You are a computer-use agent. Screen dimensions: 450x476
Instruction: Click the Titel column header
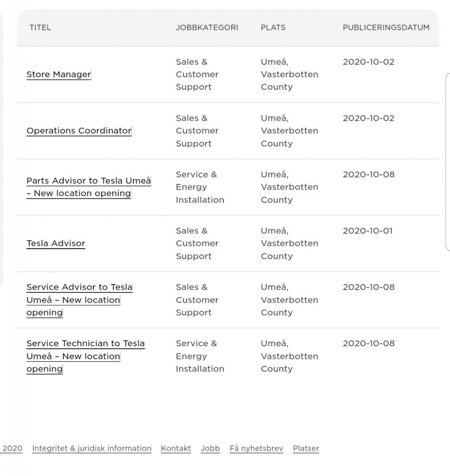click(40, 27)
